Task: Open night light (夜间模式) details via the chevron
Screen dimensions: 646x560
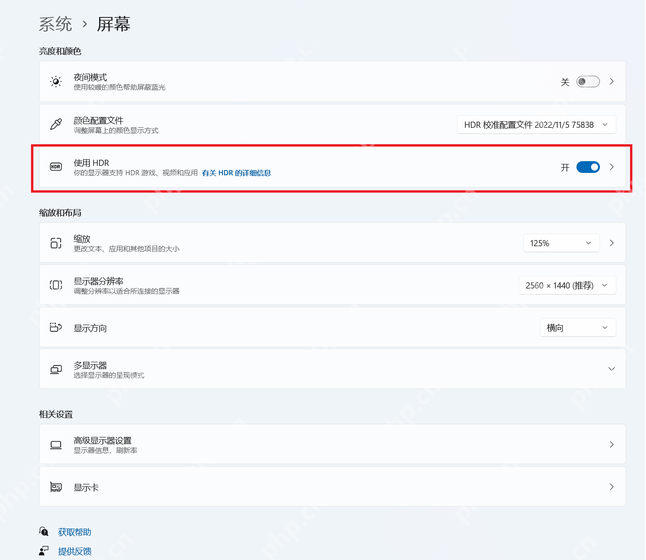Action: pos(612,82)
